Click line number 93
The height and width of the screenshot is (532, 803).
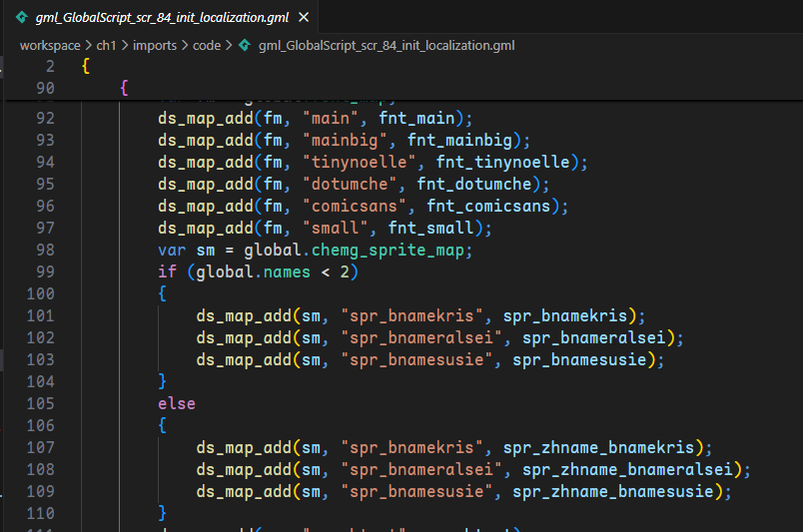pos(45,141)
